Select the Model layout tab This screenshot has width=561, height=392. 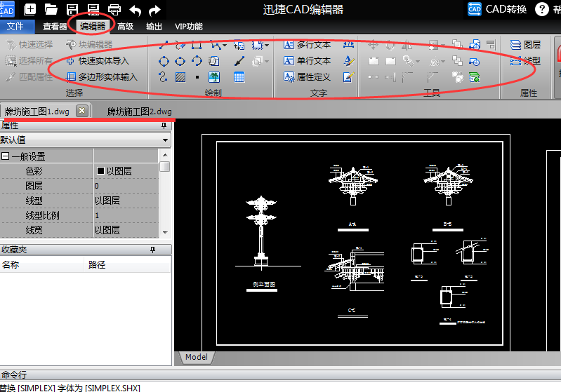click(x=197, y=357)
